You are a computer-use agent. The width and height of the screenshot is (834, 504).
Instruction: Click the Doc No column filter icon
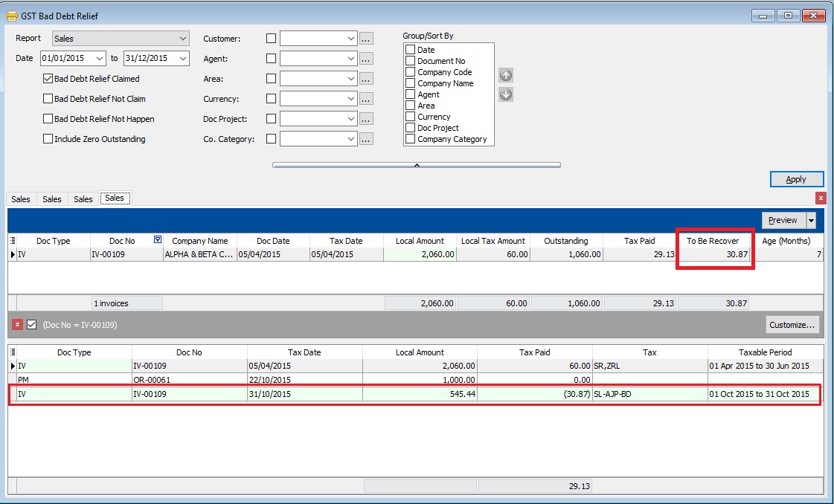(x=157, y=239)
